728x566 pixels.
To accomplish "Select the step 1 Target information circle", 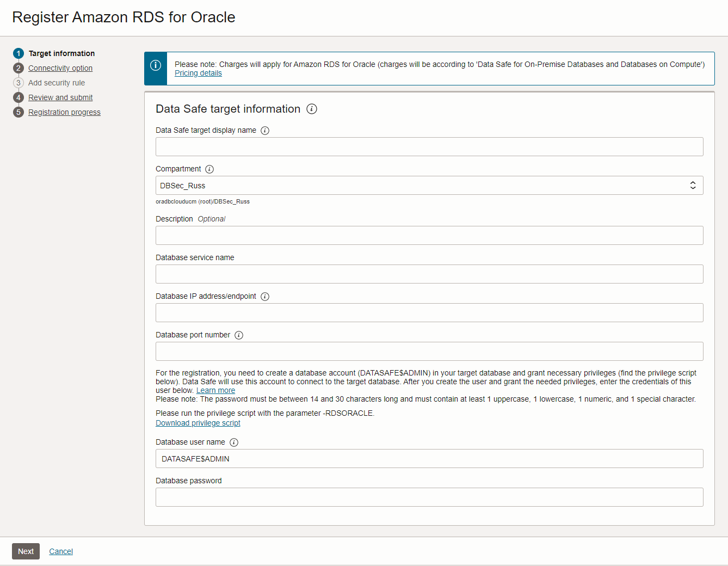I will point(18,53).
